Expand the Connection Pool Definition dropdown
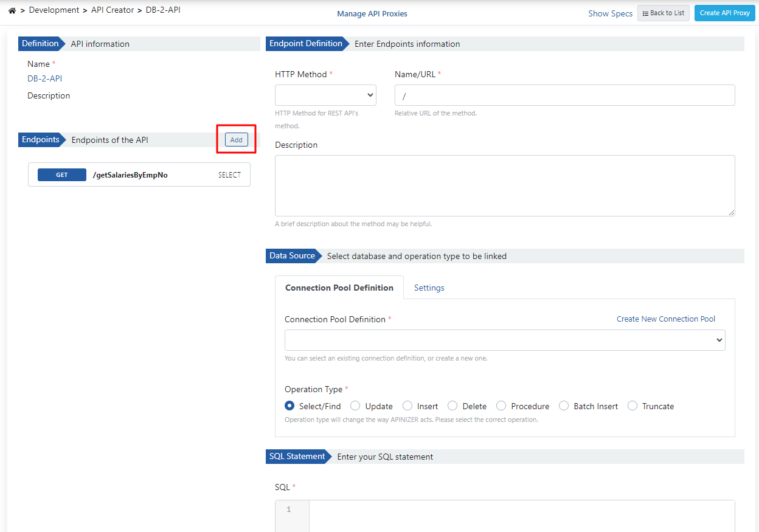The image size is (759, 532). tap(504, 340)
